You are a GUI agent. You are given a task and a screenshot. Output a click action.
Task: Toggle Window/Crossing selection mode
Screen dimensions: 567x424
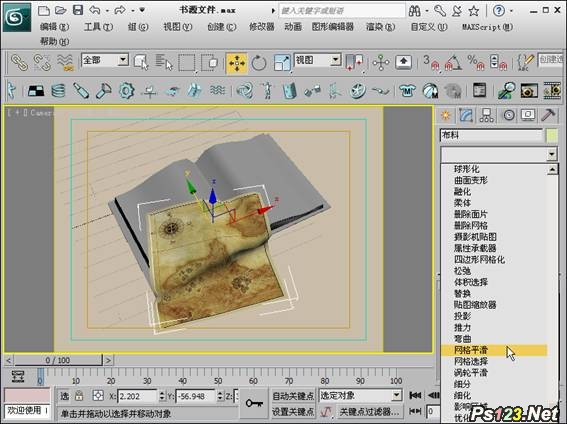click(x=209, y=63)
